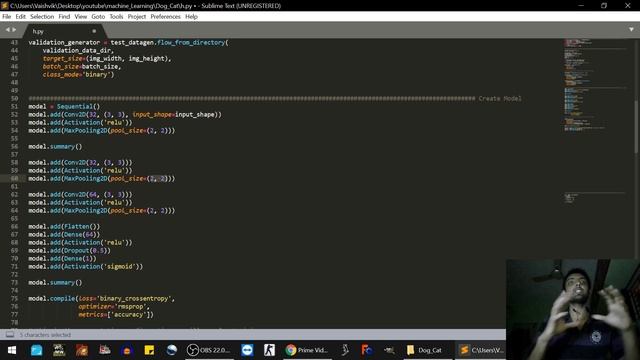Open the Edit menu
The height and width of the screenshot is (360, 640).
[20, 17]
